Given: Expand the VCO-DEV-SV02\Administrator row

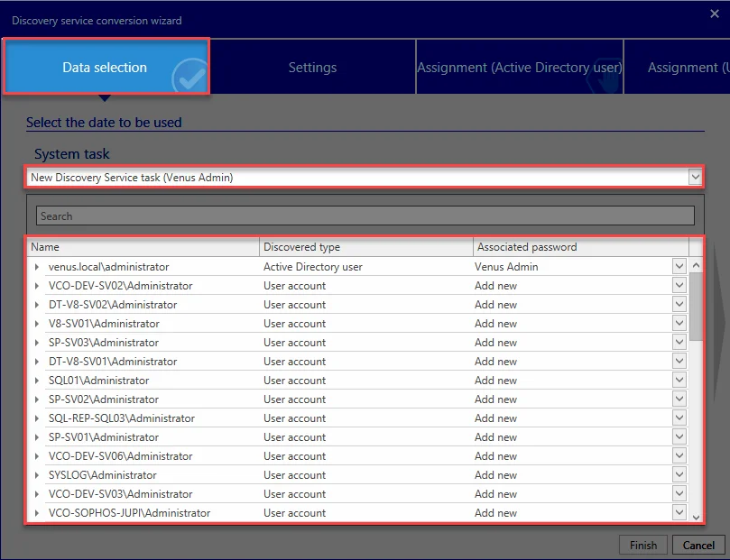Looking at the screenshot, I should pos(36,286).
